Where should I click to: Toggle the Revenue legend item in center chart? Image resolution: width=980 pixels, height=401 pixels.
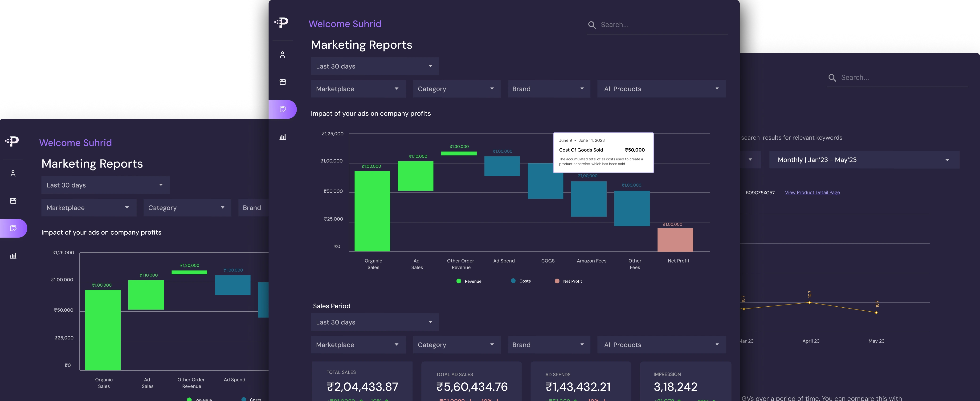[x=469, y=281]
